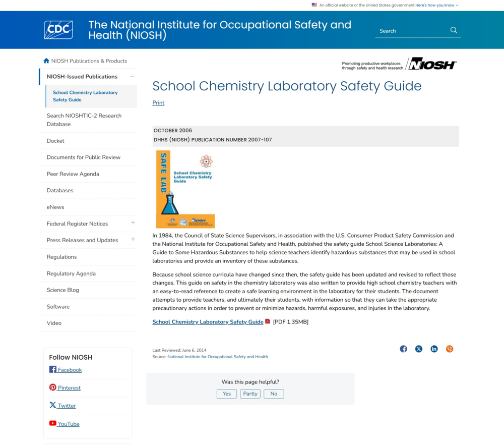Collapse the NIOSH-Issued Publications section
504x445 pixels.
point(132,77)
